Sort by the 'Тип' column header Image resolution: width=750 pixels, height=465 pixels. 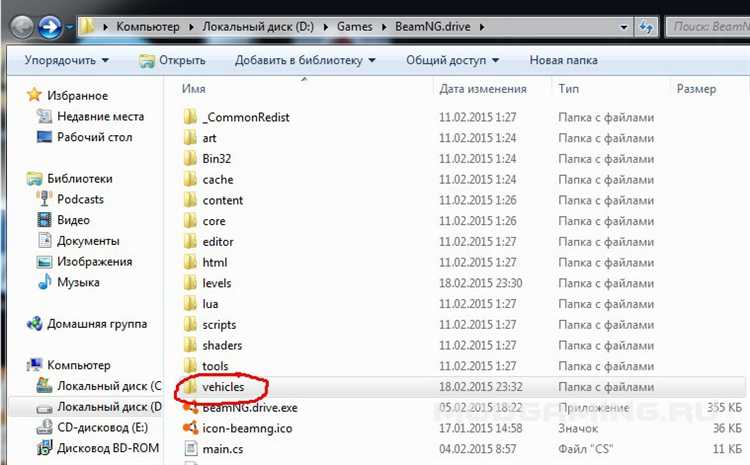[x=568, y=89]
